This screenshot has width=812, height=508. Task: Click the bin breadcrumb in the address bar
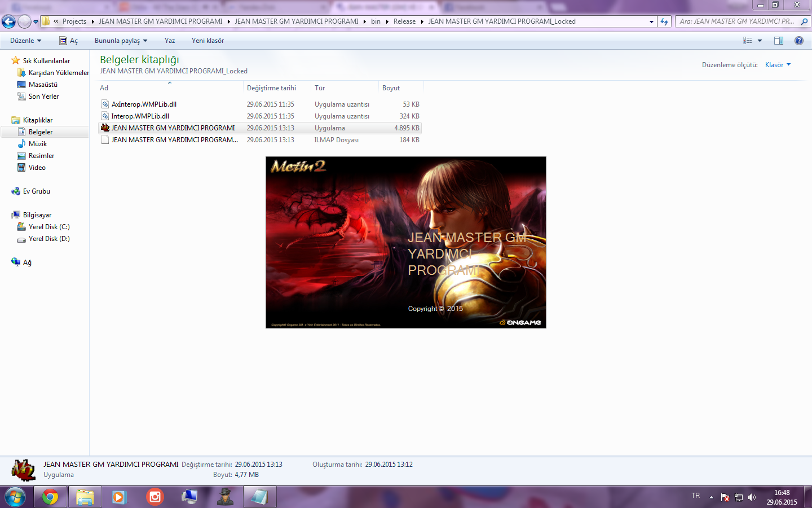pyautogui.click(x=376, y=21)
